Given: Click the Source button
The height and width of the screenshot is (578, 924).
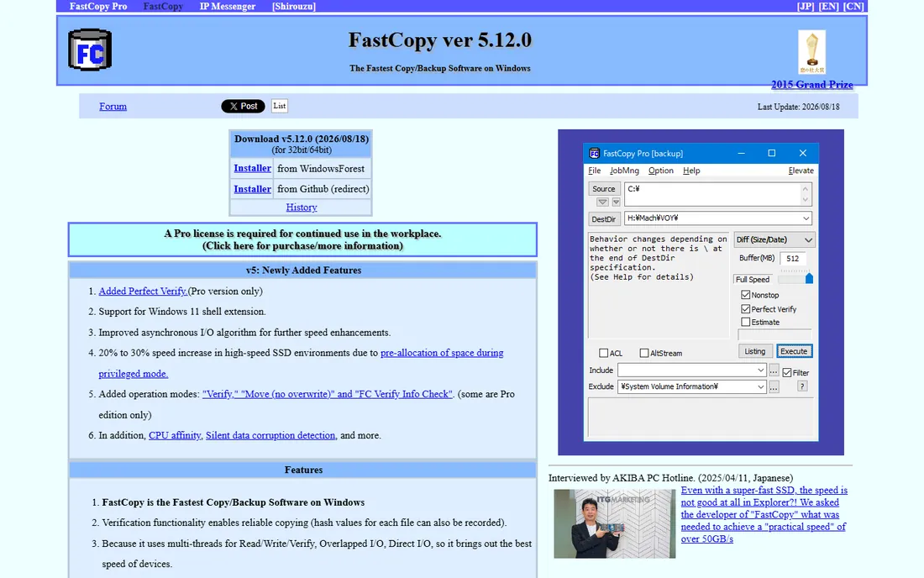Looking at the screenshot, I should tap(603, 188).
